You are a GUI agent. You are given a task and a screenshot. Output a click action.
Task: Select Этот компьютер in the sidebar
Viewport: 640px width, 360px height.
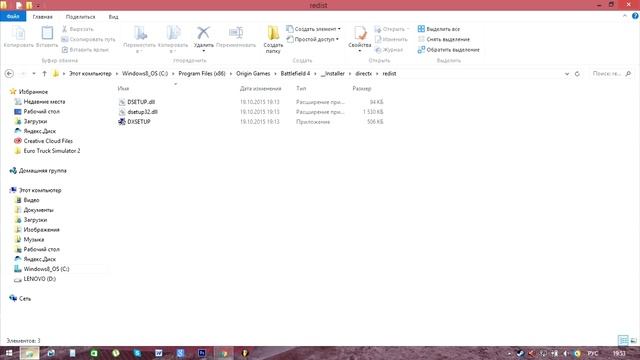click(x=35, y=190)
